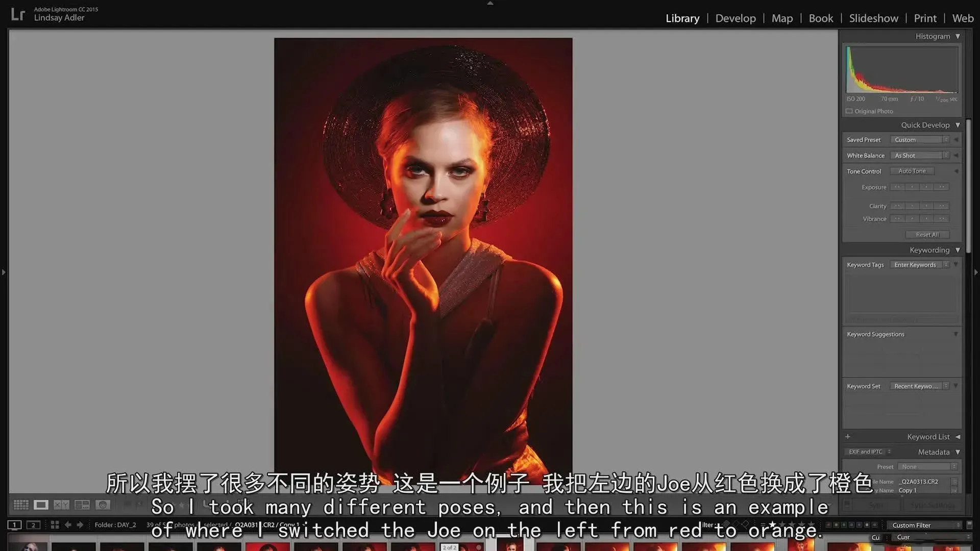Click the Auto Tone button

[x=912, y=171]
